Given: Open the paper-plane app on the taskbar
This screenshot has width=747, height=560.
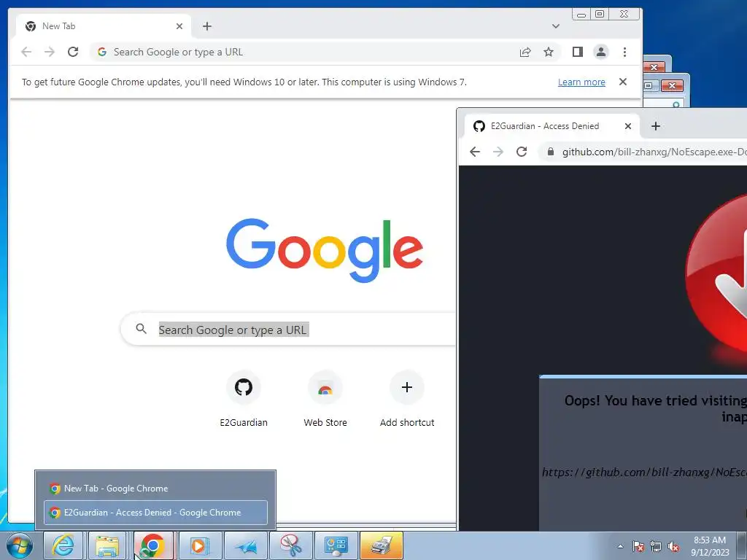Looking at the screenshot, I should coord(246,545).
